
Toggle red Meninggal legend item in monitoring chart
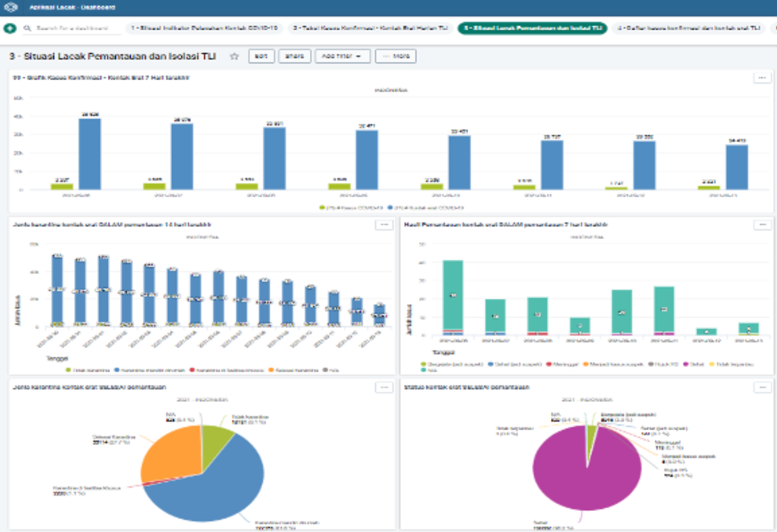pyautogui.click(x=562, y=364)
